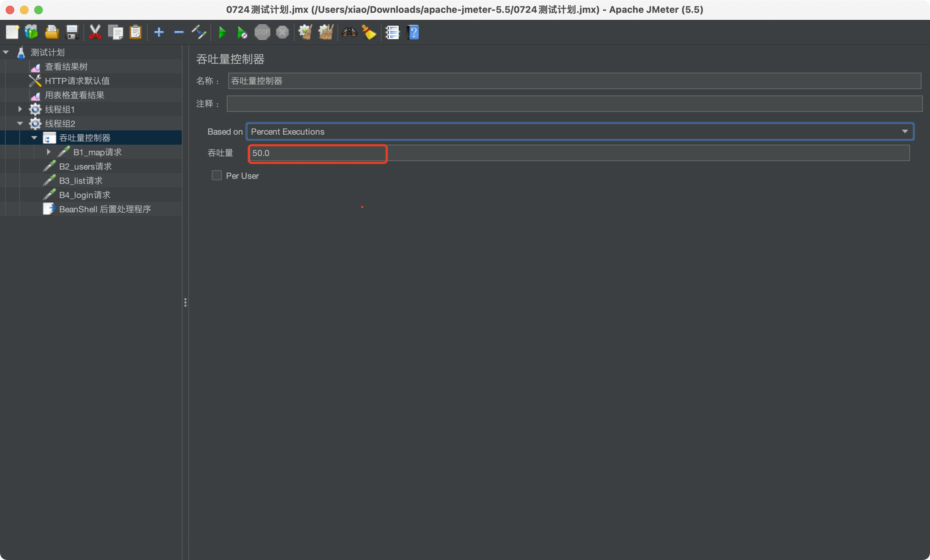Click the Save test plan floppy icon
The width and height of the screenshot is (930, 560).
pos(72,32)
